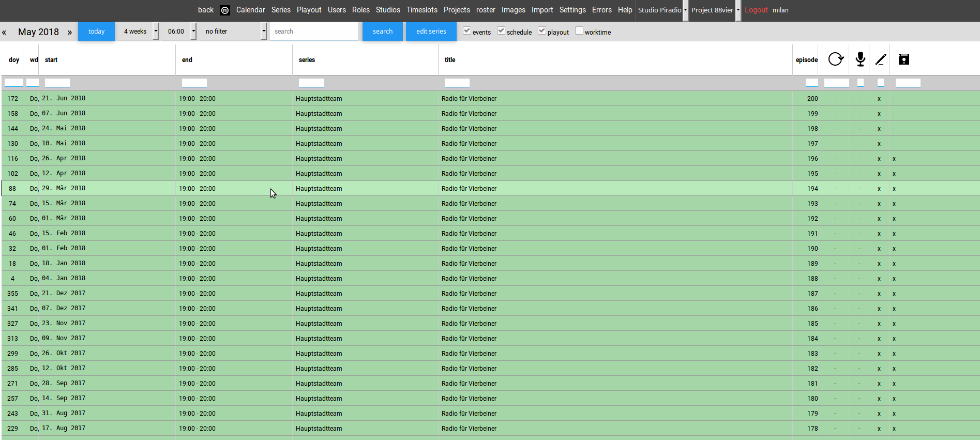
Task: Open the 06:00 start time dropdown
Action: tap(179, 32)
